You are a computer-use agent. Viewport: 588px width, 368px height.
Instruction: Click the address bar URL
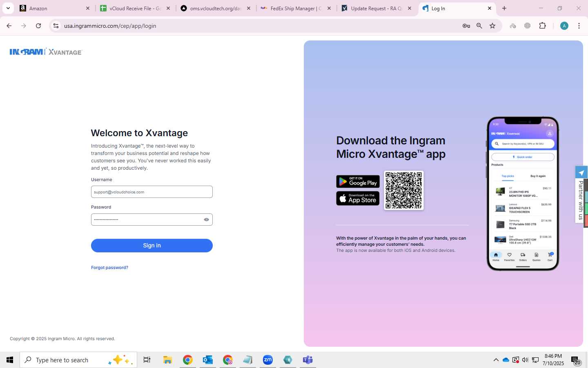tap(110, 26)
